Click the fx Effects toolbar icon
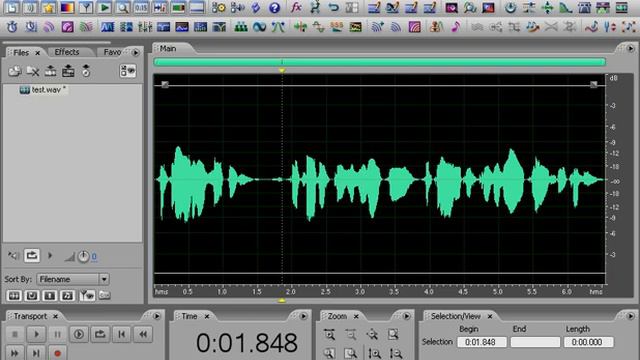This screenshot has width=640, height=360. (296, 7)
